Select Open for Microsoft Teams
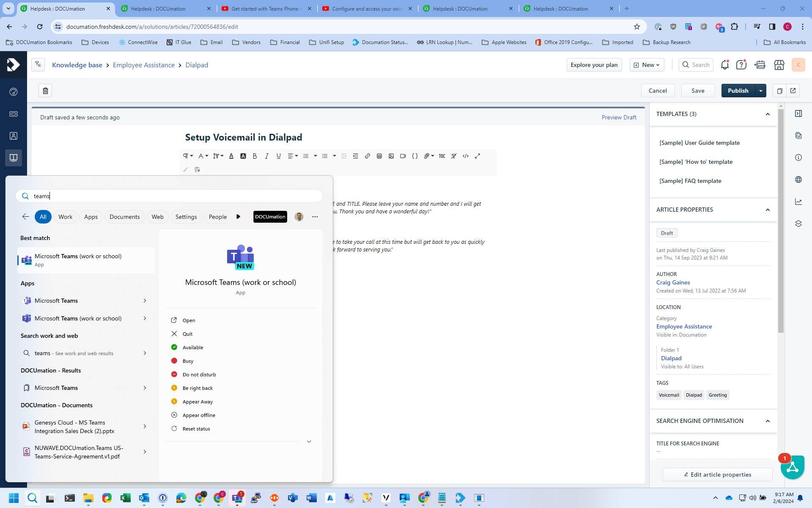 189,320
